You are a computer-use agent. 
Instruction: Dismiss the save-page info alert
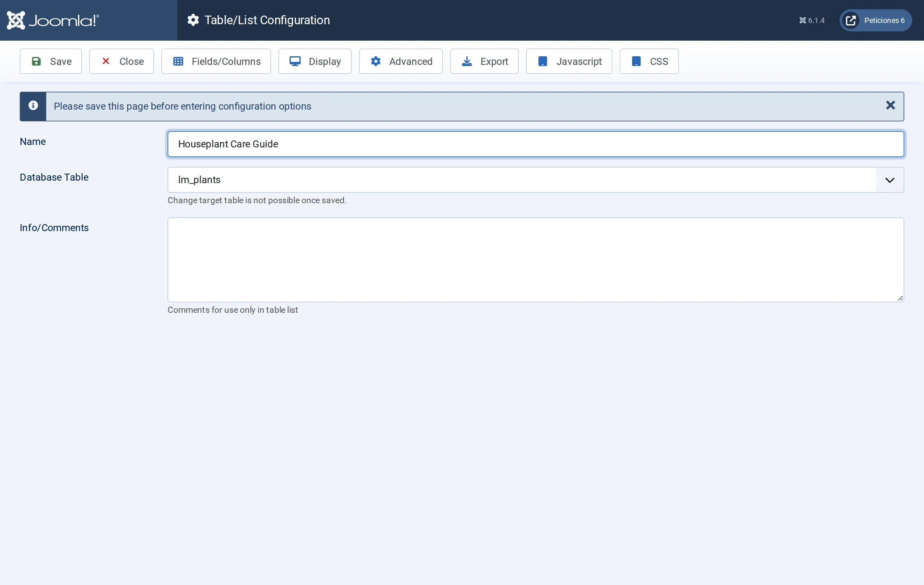click(x=890, y=106)
